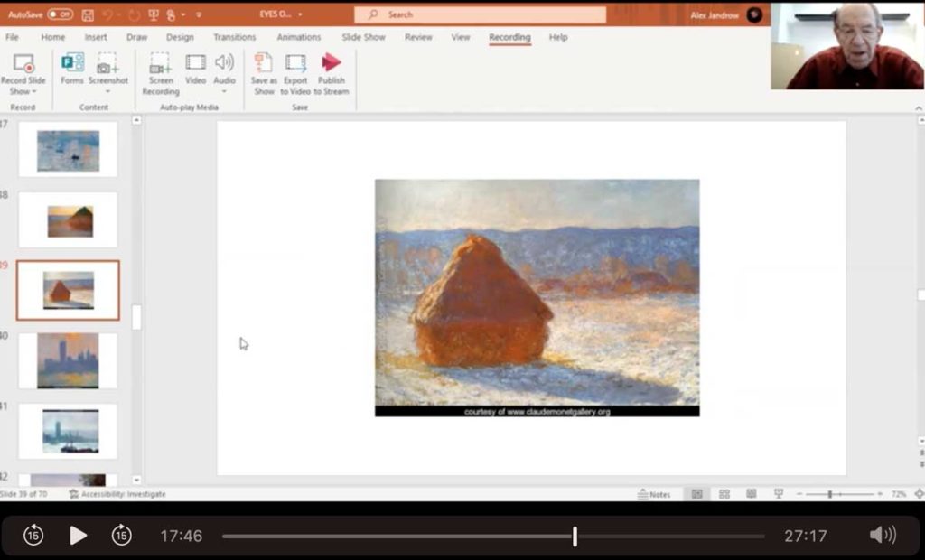Select the slide 38 haystack sunset thumbnail
The width and height of the screenshot is (925, 560).
click(x=68, y=220)
